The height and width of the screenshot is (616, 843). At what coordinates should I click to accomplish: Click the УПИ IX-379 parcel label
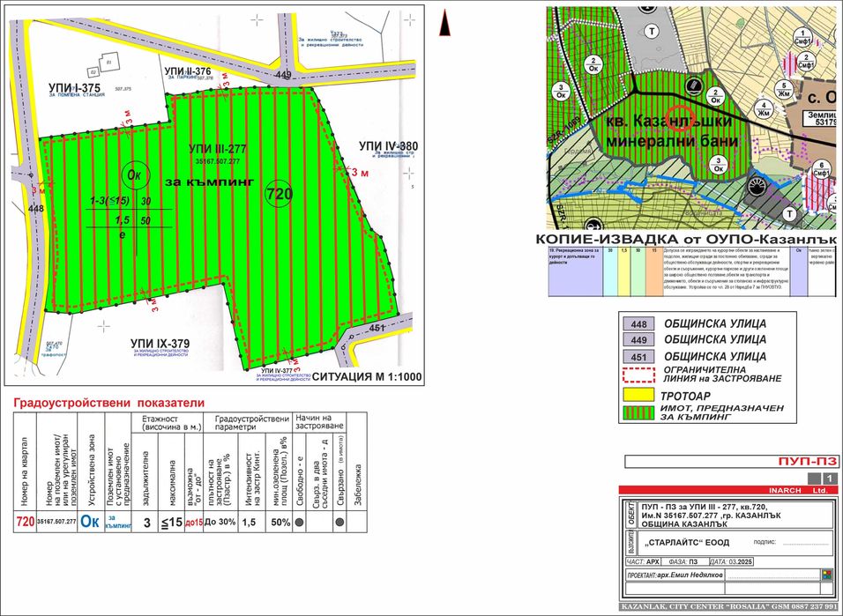pyautogui.click(x=160, y=344)
